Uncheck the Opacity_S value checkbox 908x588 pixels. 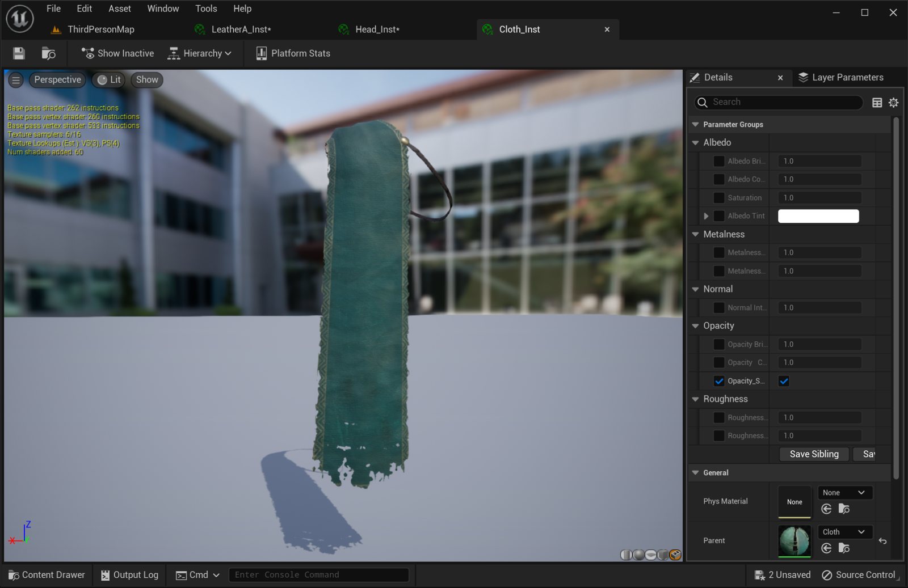pos(784,381)
